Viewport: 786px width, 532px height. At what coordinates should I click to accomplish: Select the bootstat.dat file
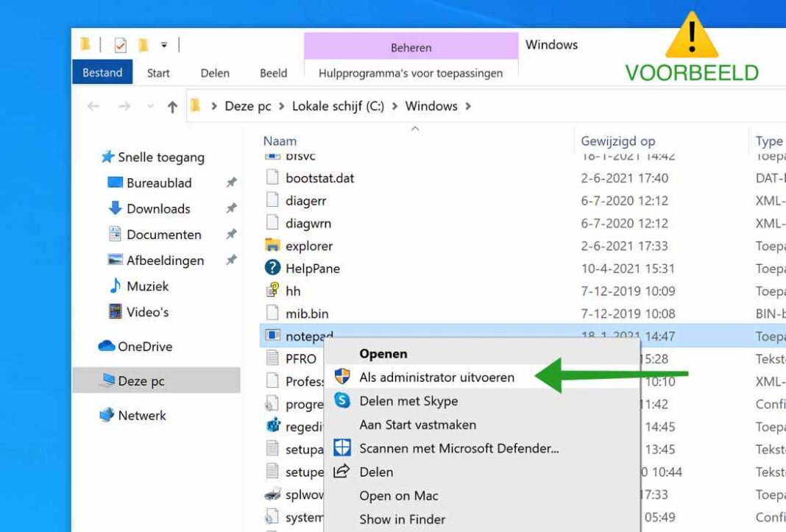pyautogui.click(x=319, y=178)
